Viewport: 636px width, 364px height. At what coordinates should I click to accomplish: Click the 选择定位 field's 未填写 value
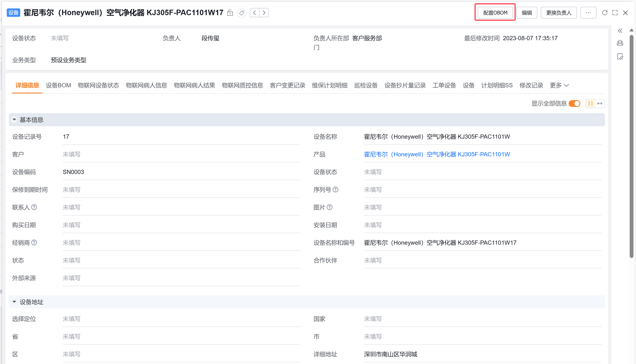coord(72,319)
